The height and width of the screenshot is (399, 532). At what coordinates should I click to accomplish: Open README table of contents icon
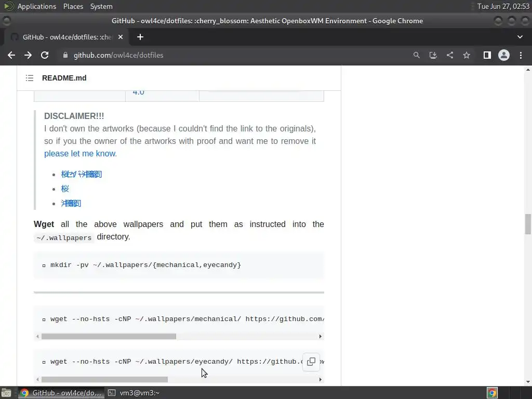[x=30, y=78]
